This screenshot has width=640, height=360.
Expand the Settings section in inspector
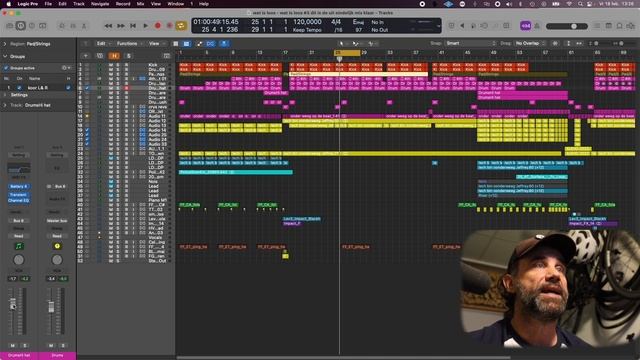tap(5, 95)
